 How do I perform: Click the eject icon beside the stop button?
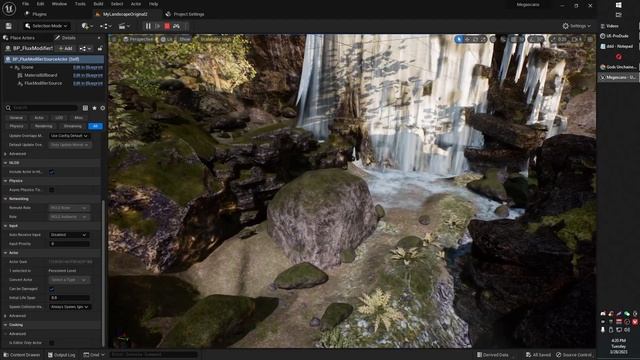click(x=176, y=26)
